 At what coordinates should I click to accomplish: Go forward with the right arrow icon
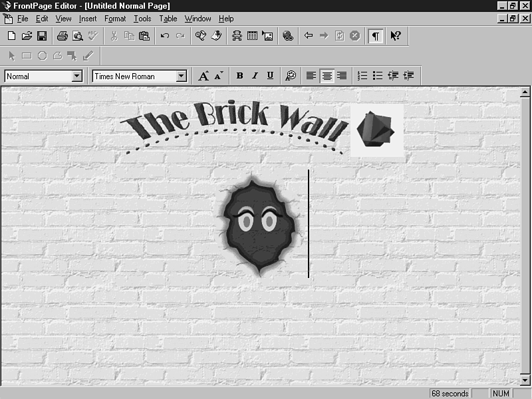tap(324, 36)
